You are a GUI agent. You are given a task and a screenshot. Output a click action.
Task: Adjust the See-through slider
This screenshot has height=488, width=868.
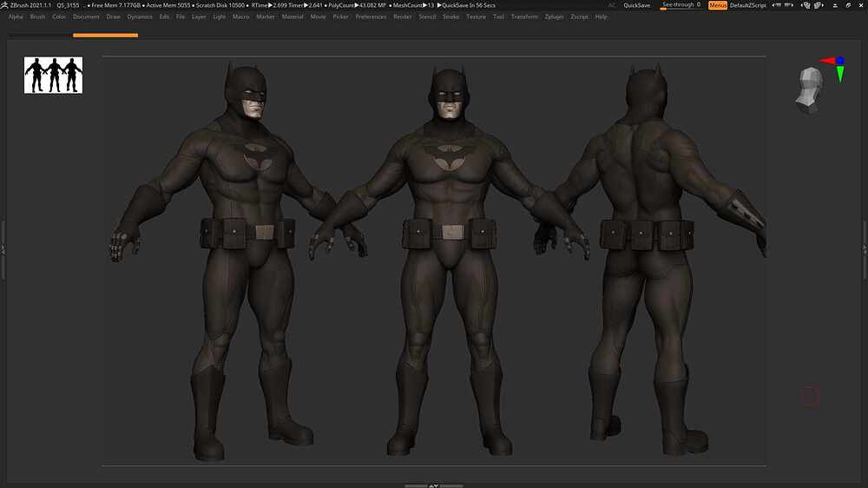(681, 5)
